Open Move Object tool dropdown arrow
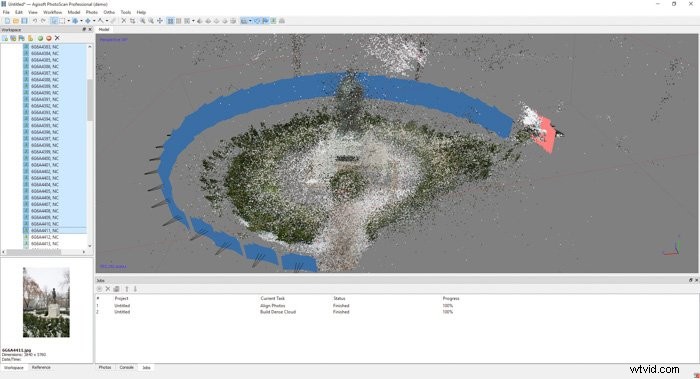 [94, 21]
